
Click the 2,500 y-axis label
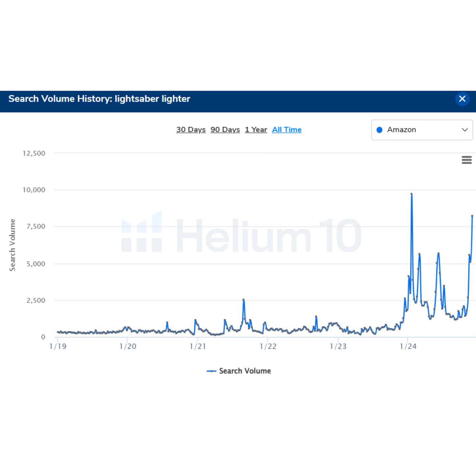coord(36,300)
